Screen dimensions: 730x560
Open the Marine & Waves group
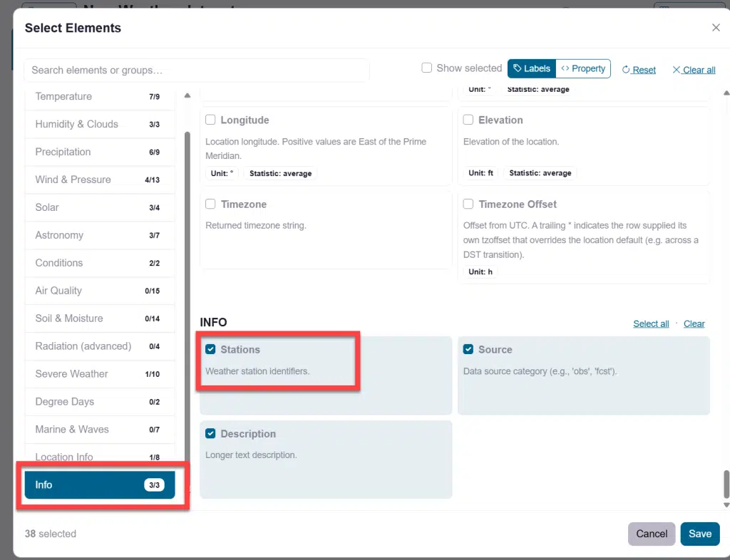coord(100,430)
